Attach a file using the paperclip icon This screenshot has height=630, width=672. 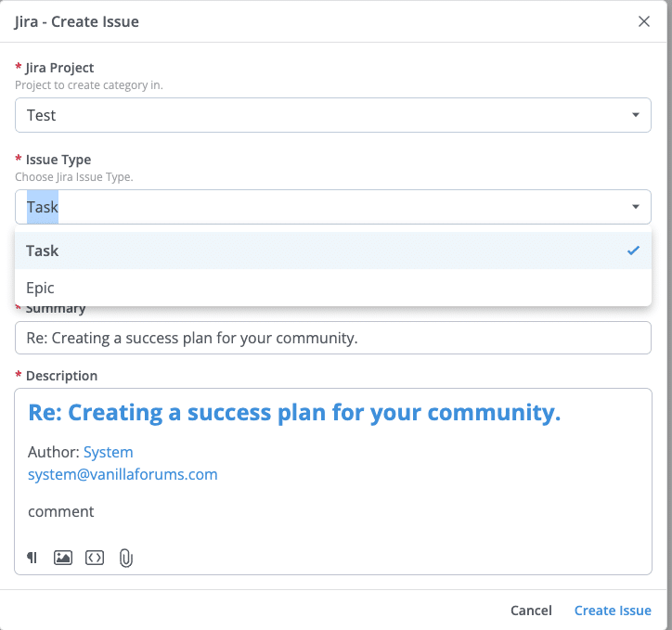click(125, 558)
